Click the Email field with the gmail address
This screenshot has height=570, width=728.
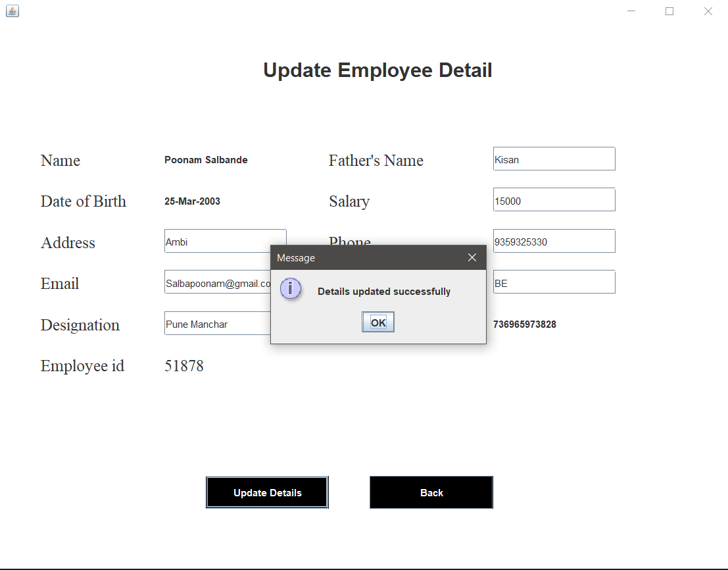[x=210, y=282]
